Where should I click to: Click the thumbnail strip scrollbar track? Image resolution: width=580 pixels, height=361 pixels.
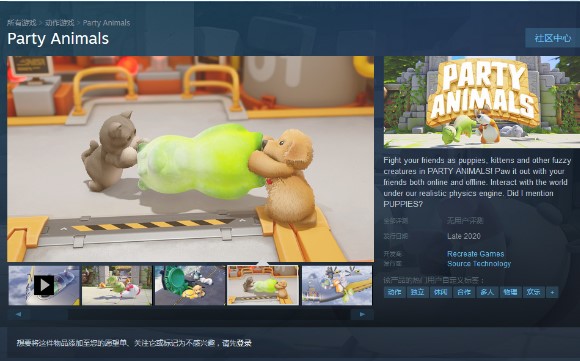(190, 314)
